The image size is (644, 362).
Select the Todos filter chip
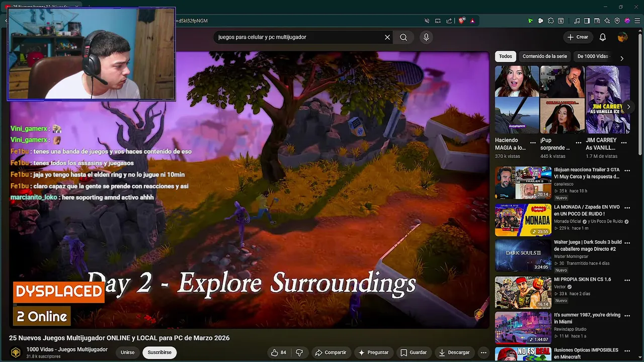coord(506,56)
